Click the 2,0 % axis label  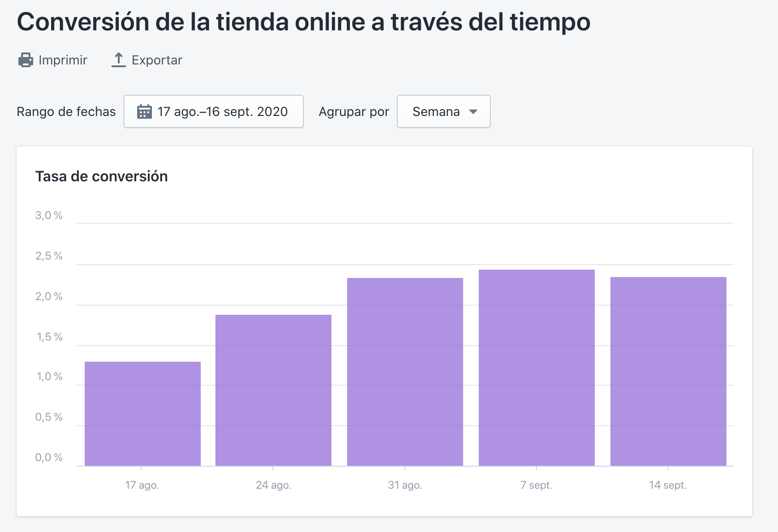click(x=49, y=296)
